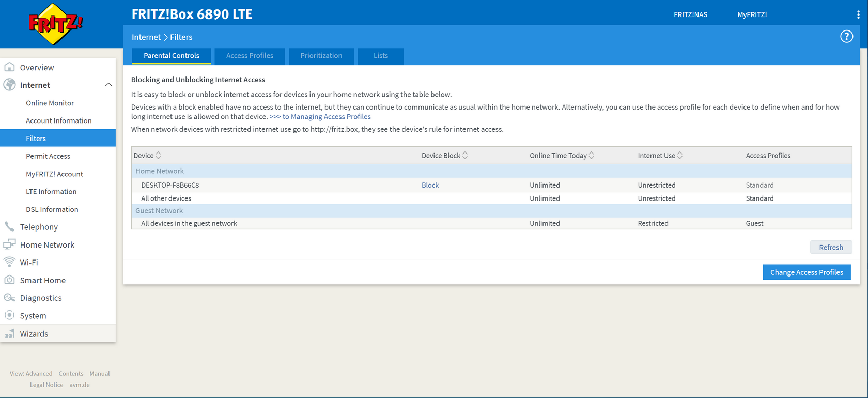Screen dimensions: 868x398
Task: Sort by Online Time Today arrows
Action: 592,156
